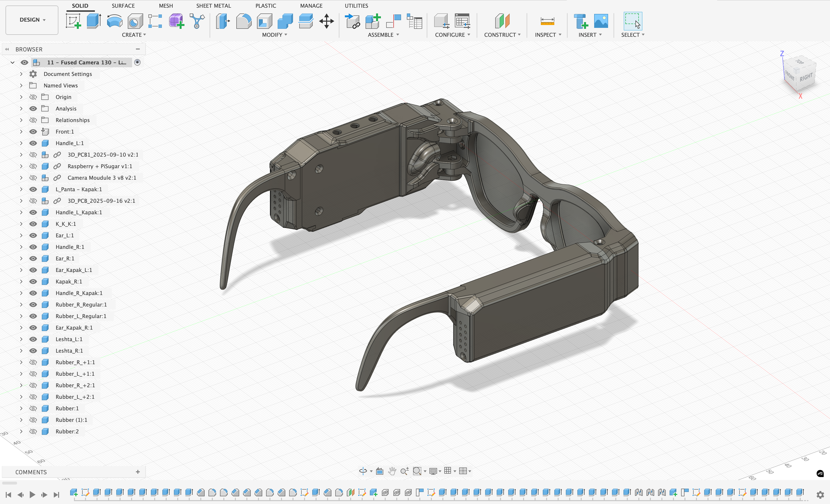Expand the Named Views folder

(x=21, y=86)
